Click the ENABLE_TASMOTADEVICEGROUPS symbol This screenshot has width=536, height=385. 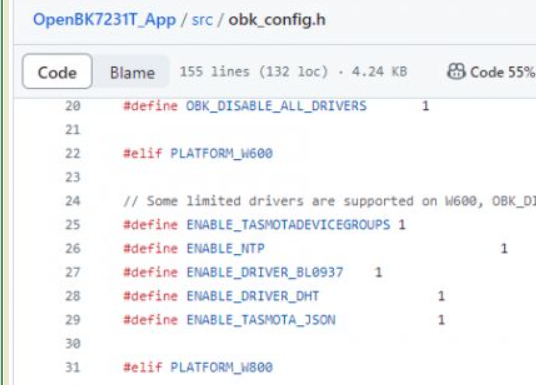tap(288, 225)
